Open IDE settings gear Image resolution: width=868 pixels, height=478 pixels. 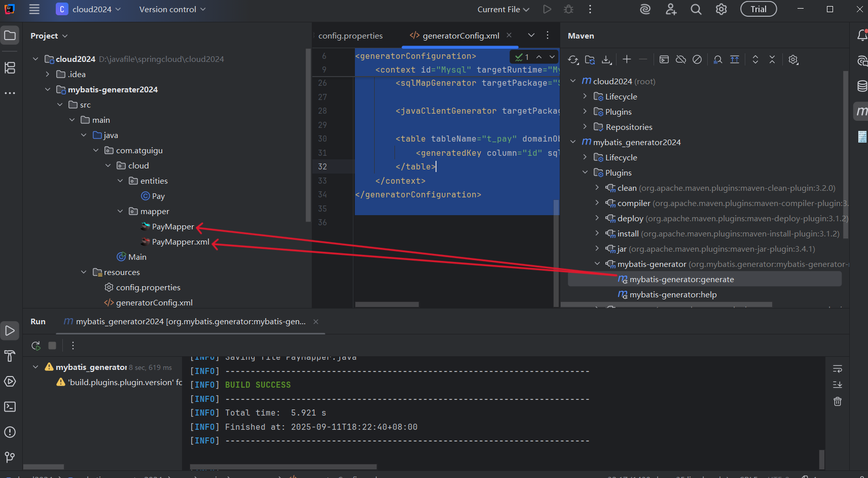[721, 9]
